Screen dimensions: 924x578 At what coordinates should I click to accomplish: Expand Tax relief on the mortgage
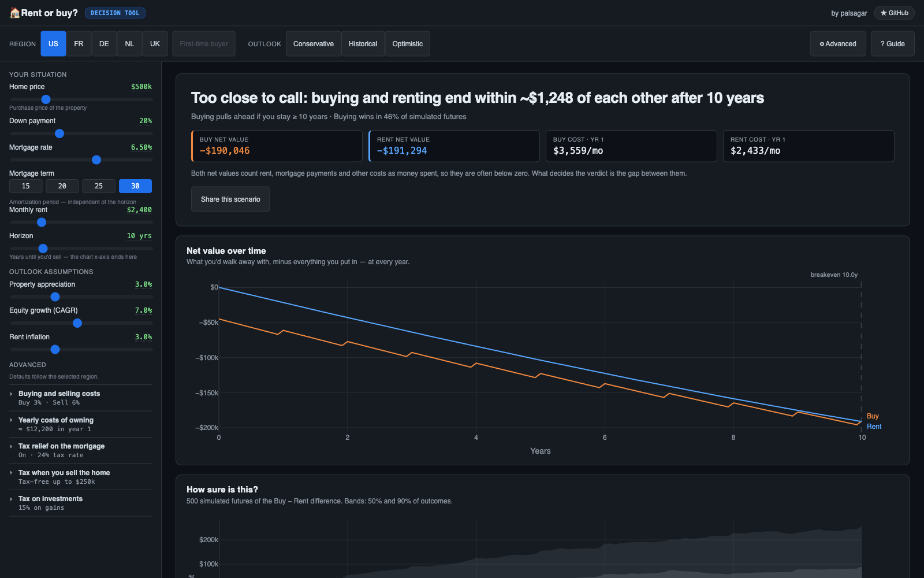pyautogui.click(x=81, y=450)
